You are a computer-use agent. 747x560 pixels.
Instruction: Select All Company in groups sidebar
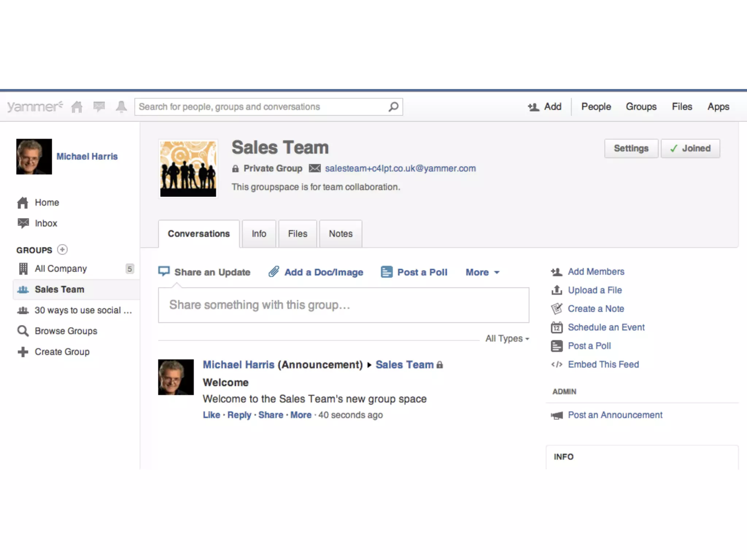61,269
